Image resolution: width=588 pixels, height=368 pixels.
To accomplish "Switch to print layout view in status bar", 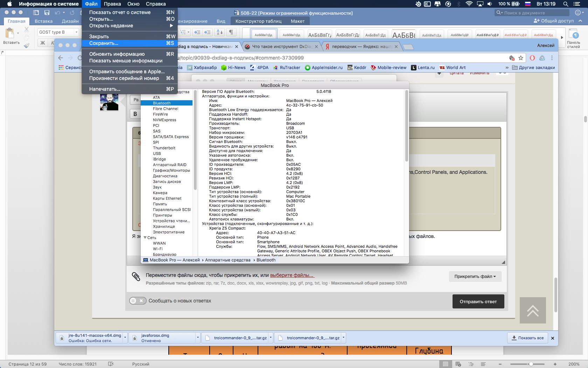I will coord(445,364).
